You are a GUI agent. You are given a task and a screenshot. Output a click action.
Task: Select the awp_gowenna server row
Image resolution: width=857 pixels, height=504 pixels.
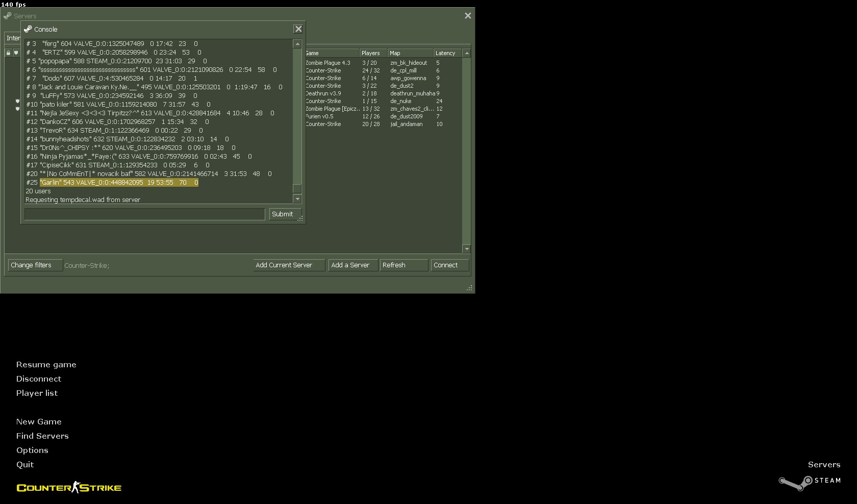pyautogui.click(x=383, y=78)
